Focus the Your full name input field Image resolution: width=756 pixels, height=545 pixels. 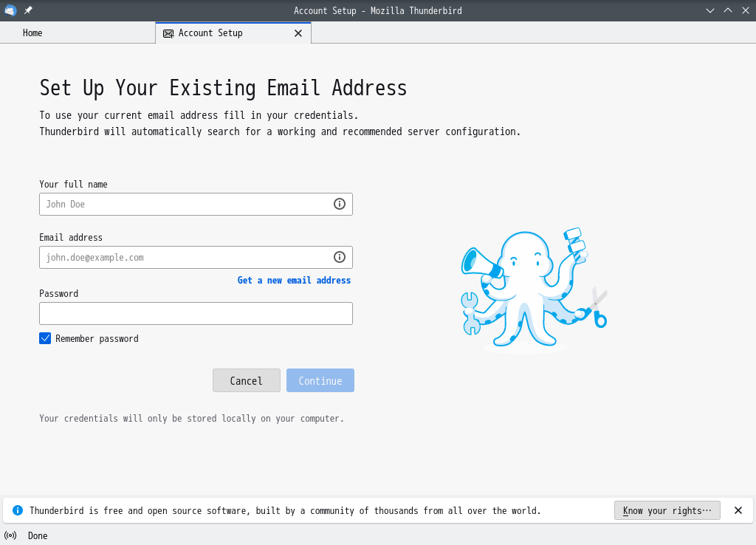(196, 204)
